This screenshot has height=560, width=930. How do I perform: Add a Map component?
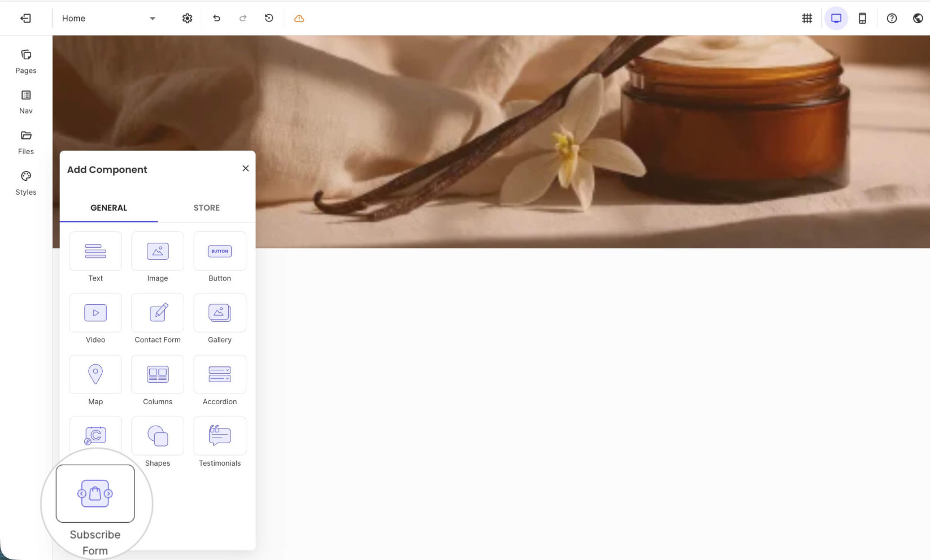[95, 374]
